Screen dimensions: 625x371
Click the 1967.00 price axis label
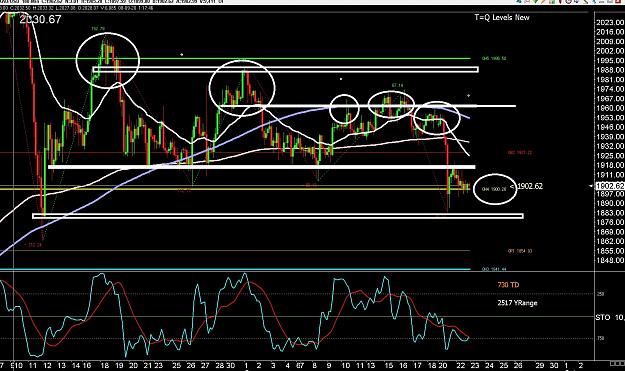[610, 98]
